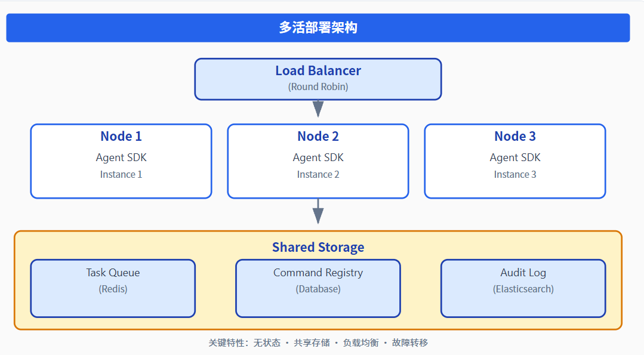The width and height of the screenshot is (644, 355).
Task: Click the Shared Storage heading
Action: pyautogui.click(x=318, y=247)
